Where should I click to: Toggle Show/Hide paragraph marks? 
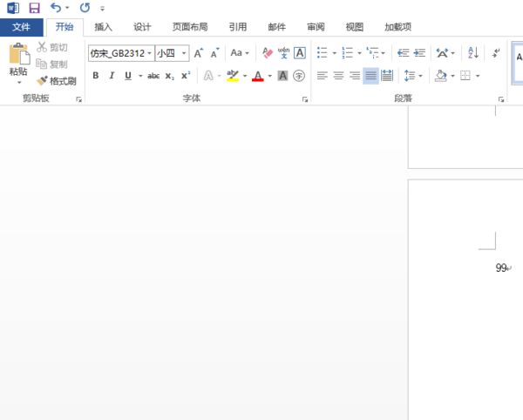pos(496,53)
